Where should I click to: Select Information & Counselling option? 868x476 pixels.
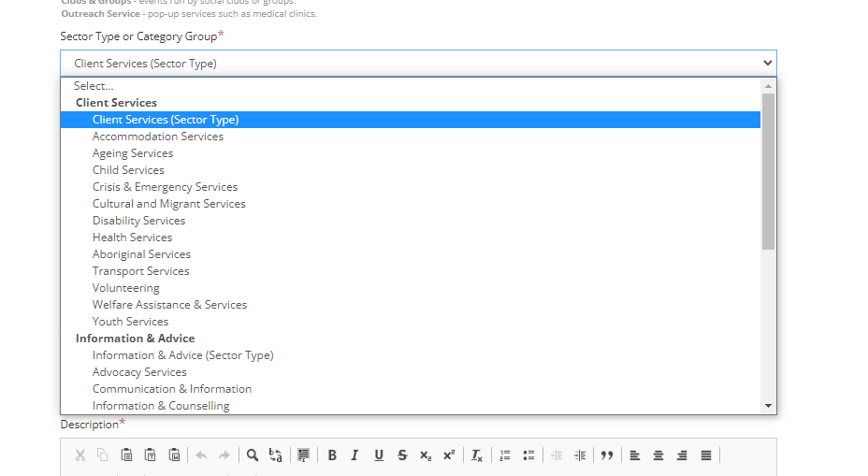(411, 406)
